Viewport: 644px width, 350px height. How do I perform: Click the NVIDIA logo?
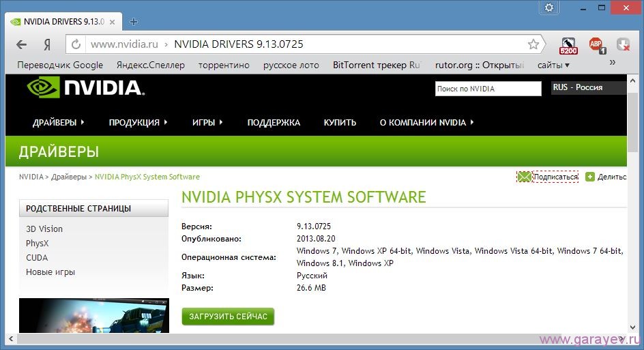click(86, 87)
